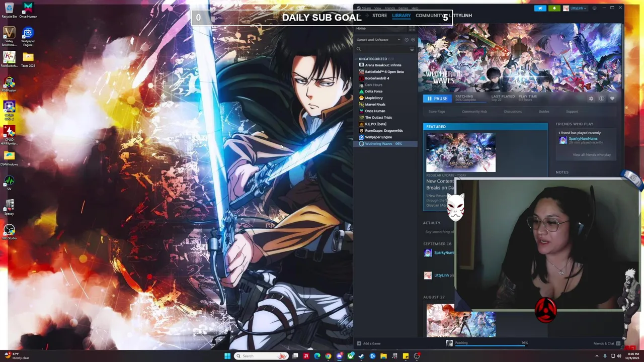Open game settings gear icon
The image size is (644, 362).
(591, 99)
